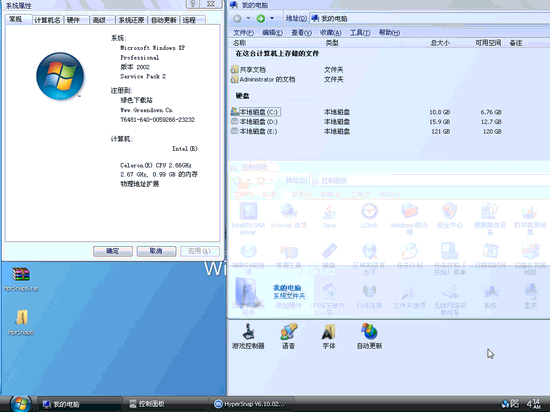Open the 显示 display icon
The width and height of the screenshot is (550, 412).
coord(530,297)
